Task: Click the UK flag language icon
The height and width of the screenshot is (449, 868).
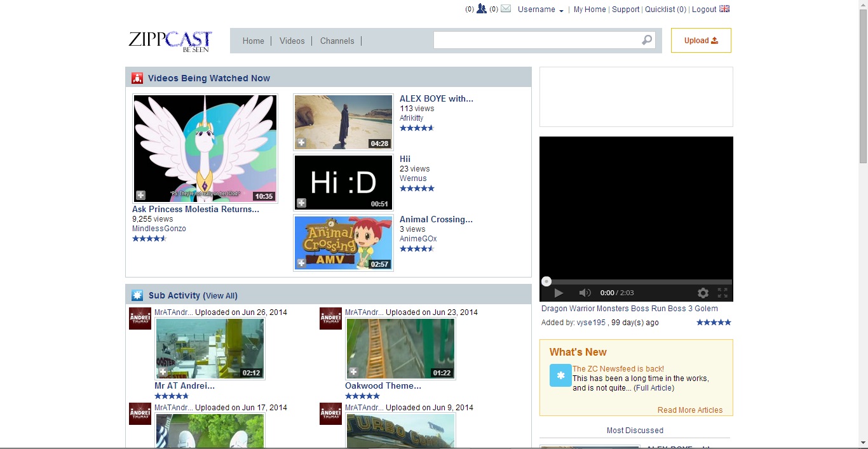Action: [724, 9]
